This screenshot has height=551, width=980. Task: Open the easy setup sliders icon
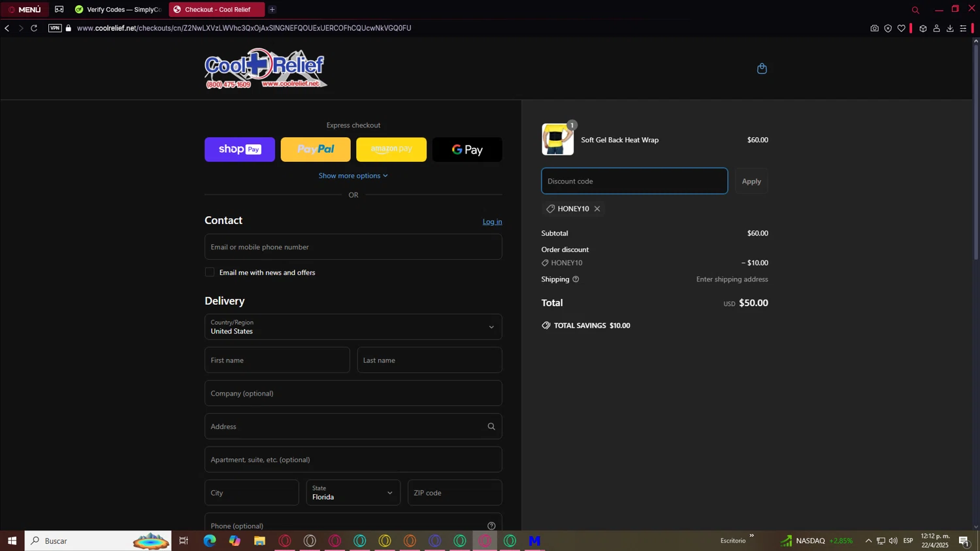[963, 28]
